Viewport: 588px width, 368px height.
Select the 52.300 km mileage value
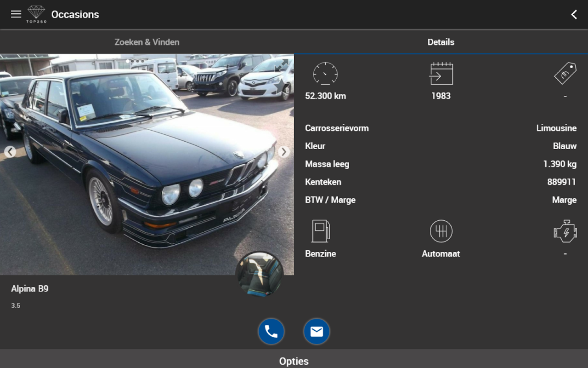[x=326, y=96]
